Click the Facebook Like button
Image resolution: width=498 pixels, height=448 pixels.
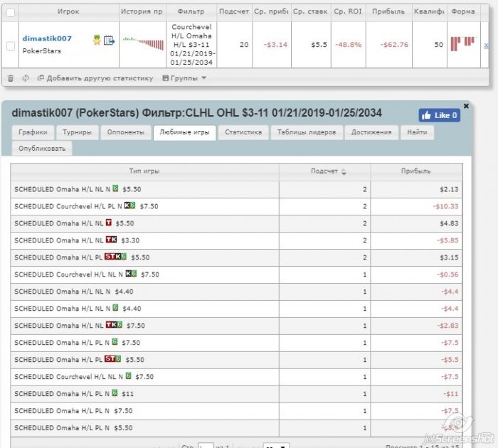point(439,115)
